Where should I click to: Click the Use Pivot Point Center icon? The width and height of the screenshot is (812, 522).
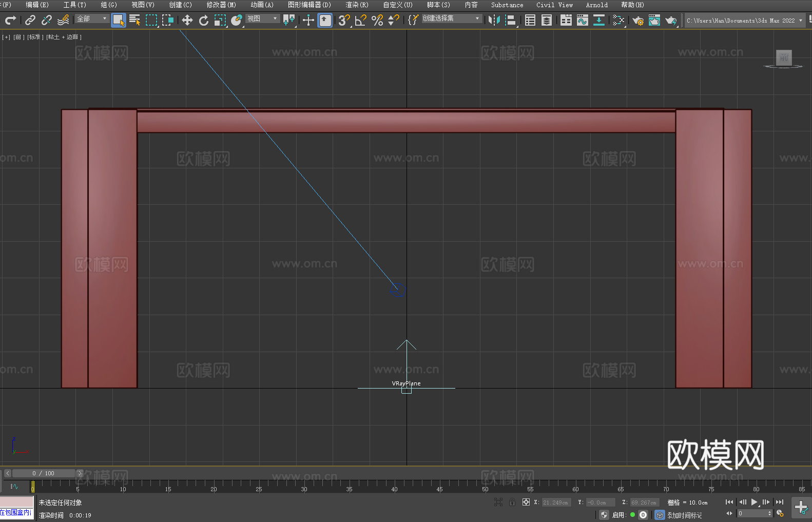click(289, 20)
